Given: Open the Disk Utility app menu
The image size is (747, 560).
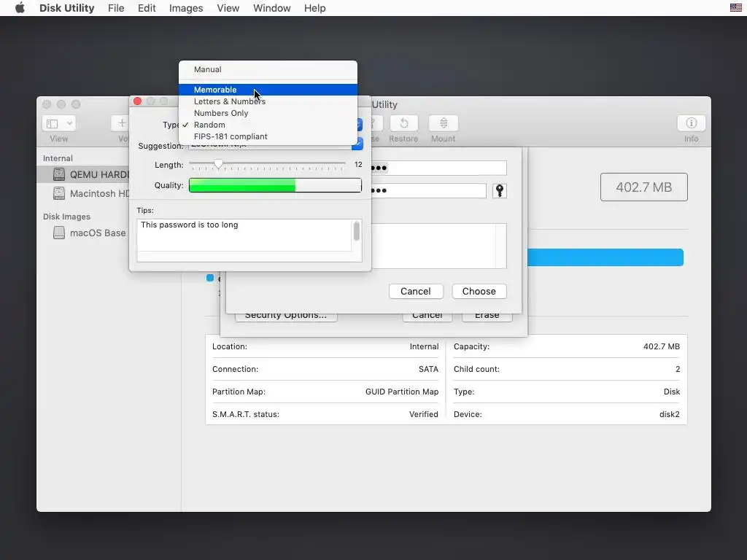Looking at the screenshot, I should point(66,8).
